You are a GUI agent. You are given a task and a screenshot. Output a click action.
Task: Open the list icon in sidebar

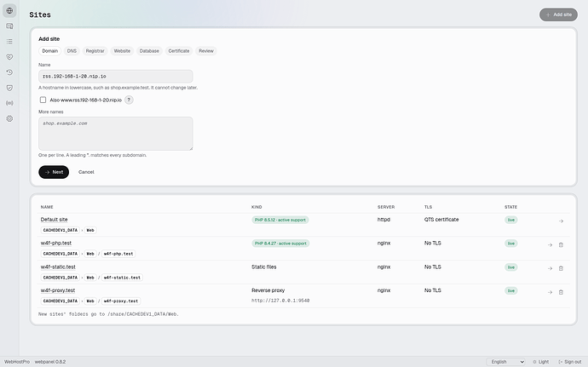[x=9, y=41]
